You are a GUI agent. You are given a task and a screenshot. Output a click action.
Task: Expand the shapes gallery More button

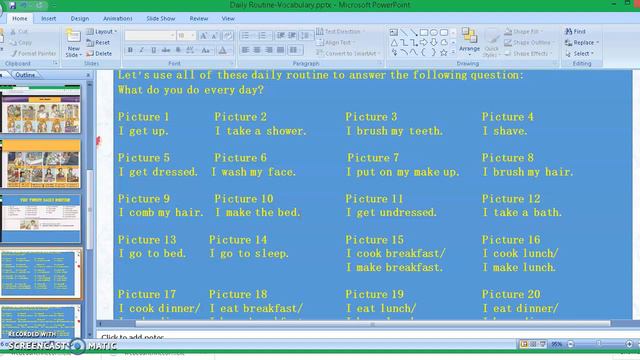click(453, 52)
